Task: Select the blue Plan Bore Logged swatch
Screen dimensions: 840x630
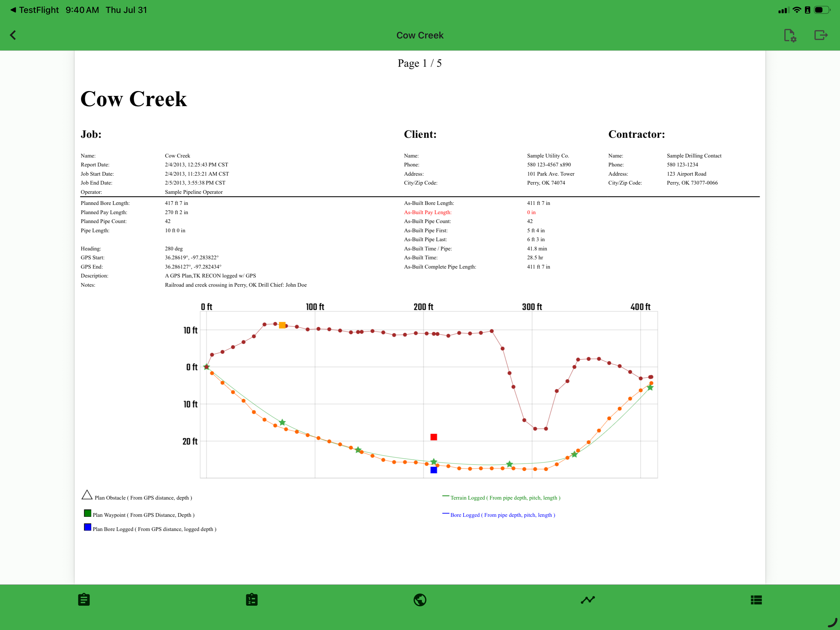Action: pyautogui.click(x=87, y=527)
